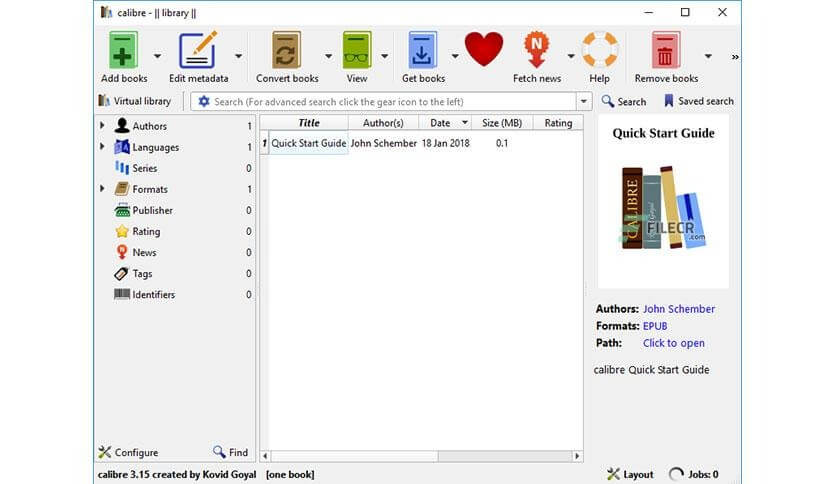
Task: Open Fetch news icon
Action: [x=537, y=51]
